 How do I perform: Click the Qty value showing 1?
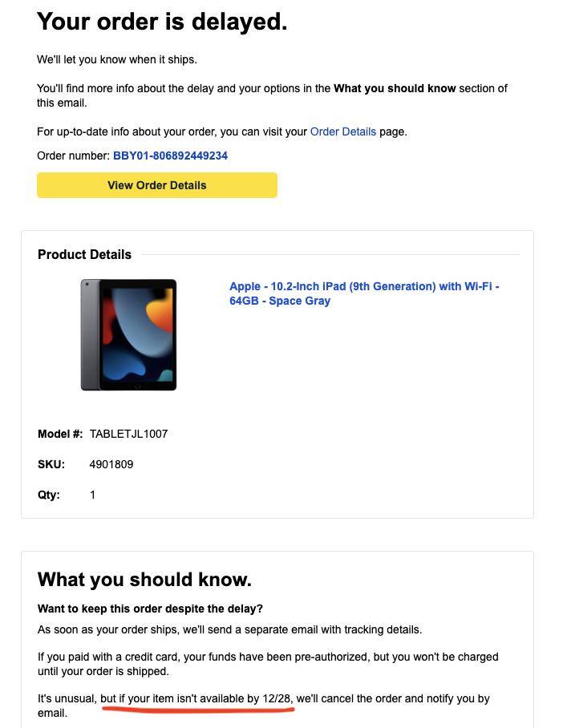coord(92,495)
